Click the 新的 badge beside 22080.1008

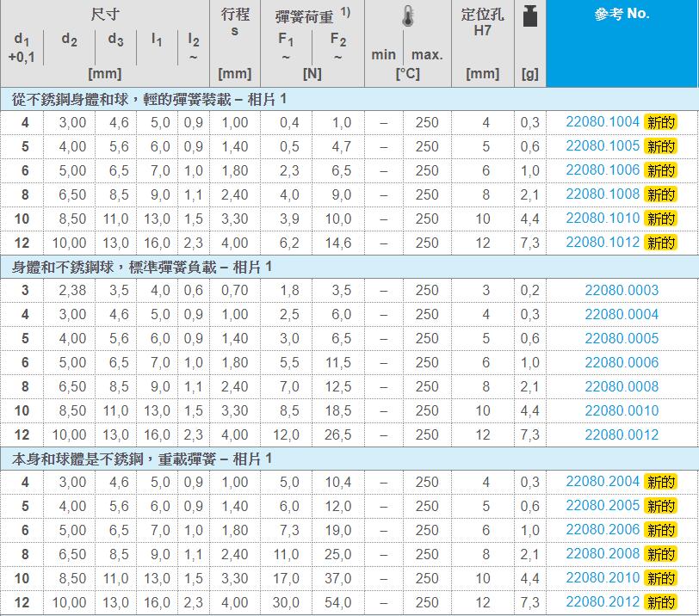coord(660,194)
